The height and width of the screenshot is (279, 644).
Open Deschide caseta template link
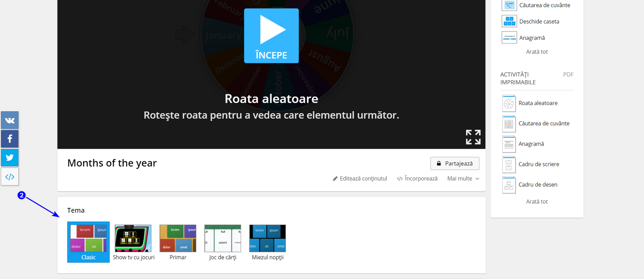pyautogui.click(x=539, y=21)
